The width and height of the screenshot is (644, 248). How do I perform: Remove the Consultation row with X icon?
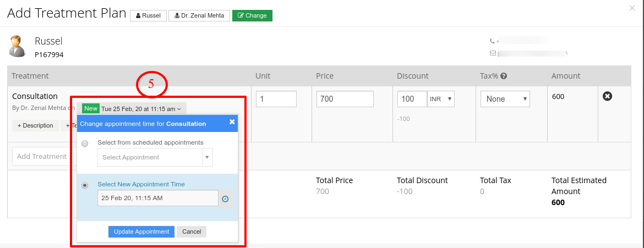coord(608,96)
